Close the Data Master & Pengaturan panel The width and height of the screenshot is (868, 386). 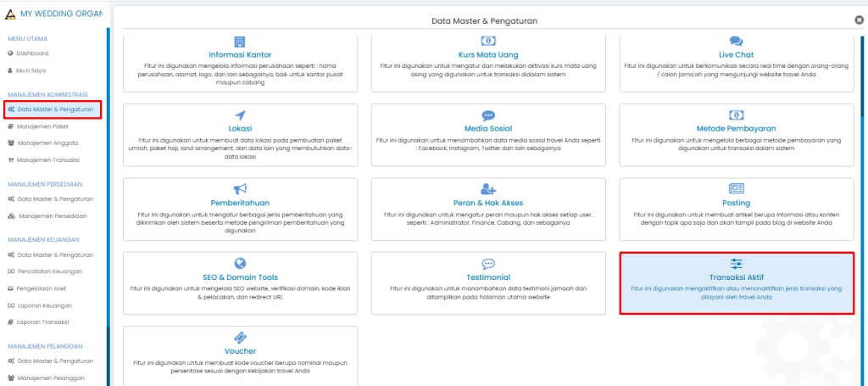pyautogui.click(x=860, y=20)
